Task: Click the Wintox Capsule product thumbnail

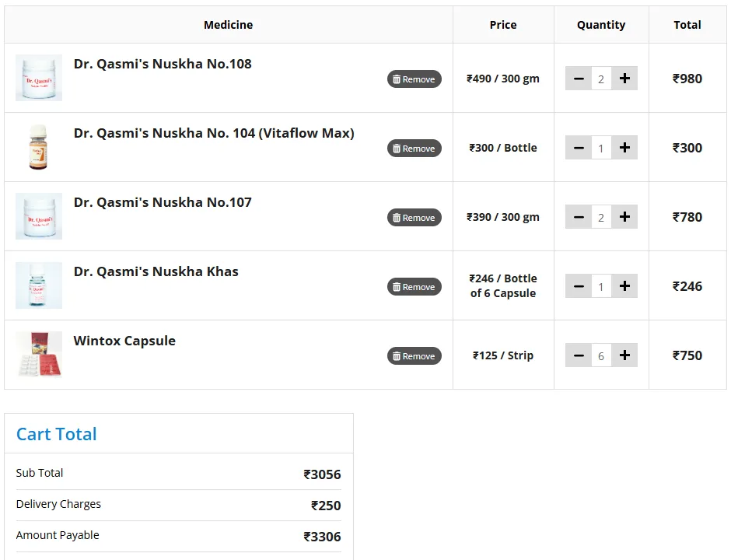Action: (39, 355)
